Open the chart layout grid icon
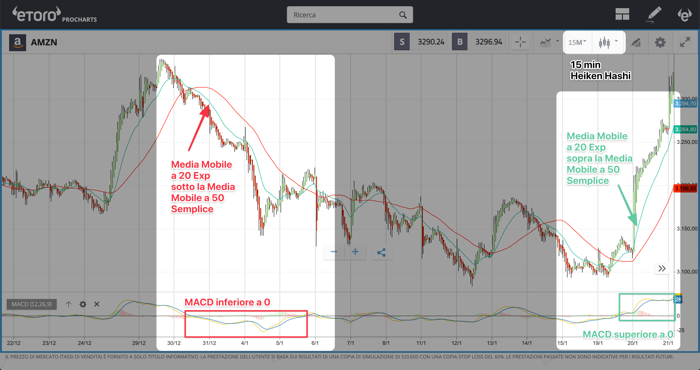The height and width of the screenshot is (370, 700). 622,14
